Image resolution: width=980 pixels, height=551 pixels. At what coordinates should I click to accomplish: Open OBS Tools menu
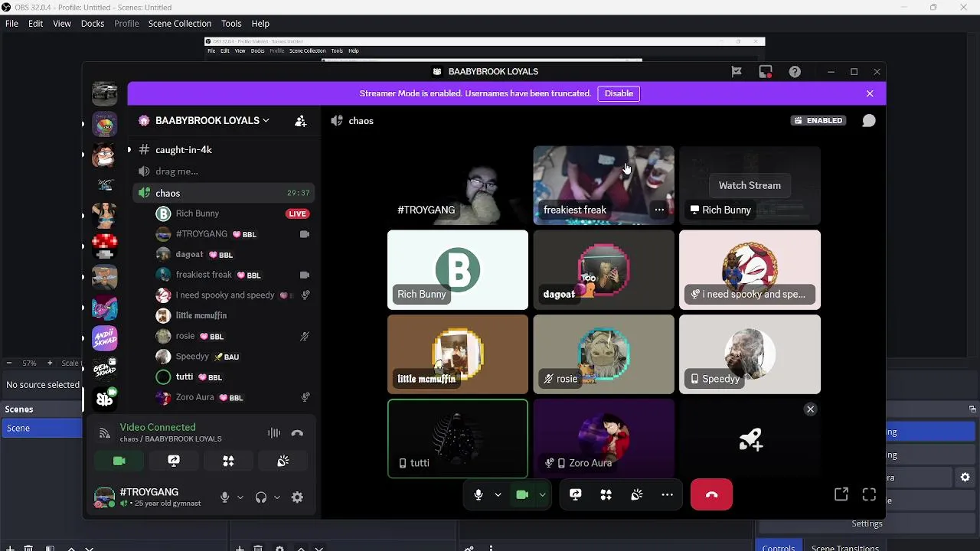point(231,24)
